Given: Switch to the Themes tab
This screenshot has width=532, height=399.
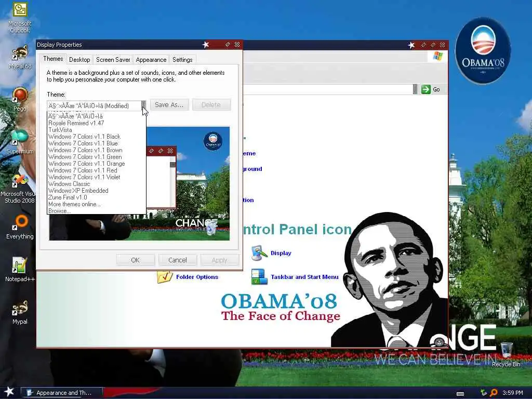Looking at the screenshot, I should [x=53, y=59].
